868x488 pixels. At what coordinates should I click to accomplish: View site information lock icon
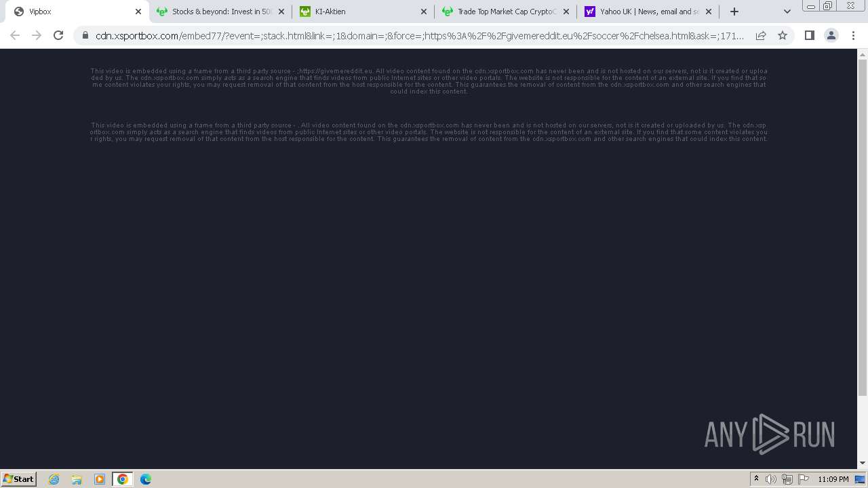85,35
